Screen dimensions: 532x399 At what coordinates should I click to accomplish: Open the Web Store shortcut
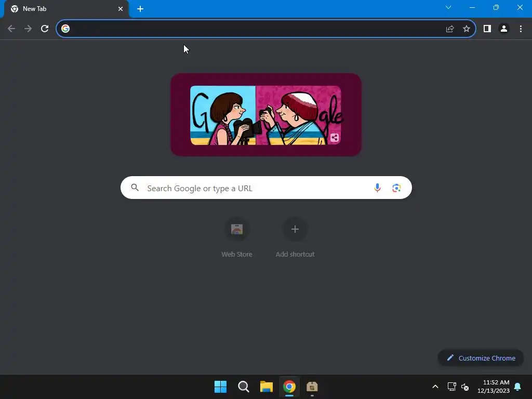pos(237,237)
